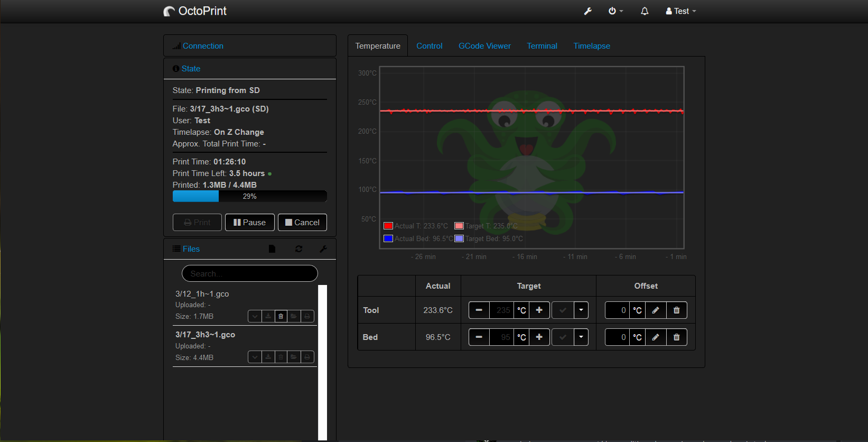
Task: Edit the Tool offset with the pencil
Action: [656, 310]
